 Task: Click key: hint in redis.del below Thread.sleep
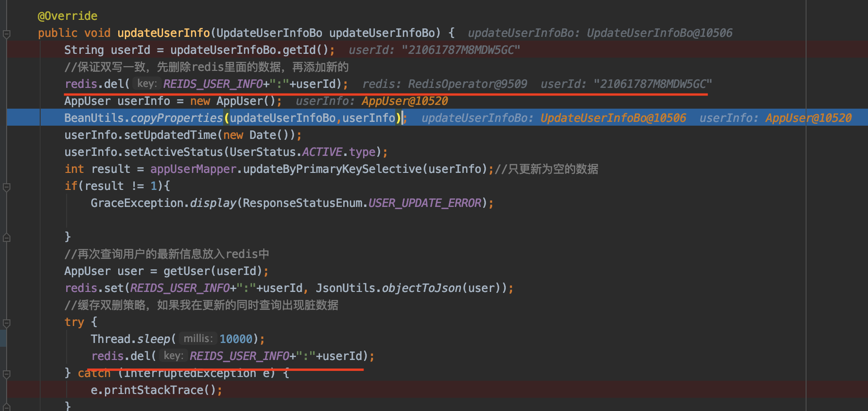pos(173,356)
